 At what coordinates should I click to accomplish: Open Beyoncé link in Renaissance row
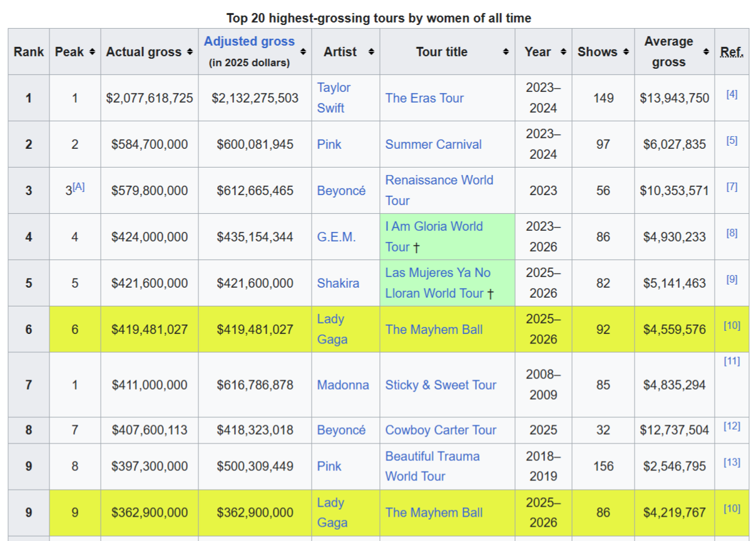click(341, 191)
